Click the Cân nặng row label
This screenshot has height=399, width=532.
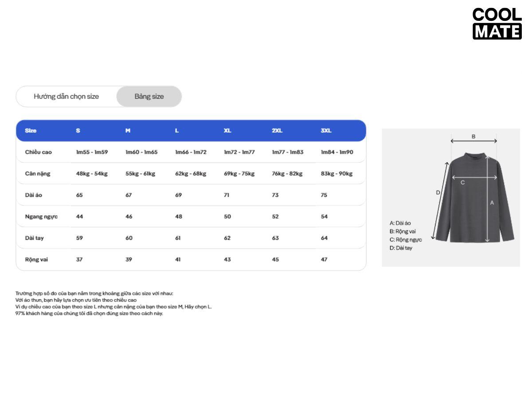click(x=38, y=174)
